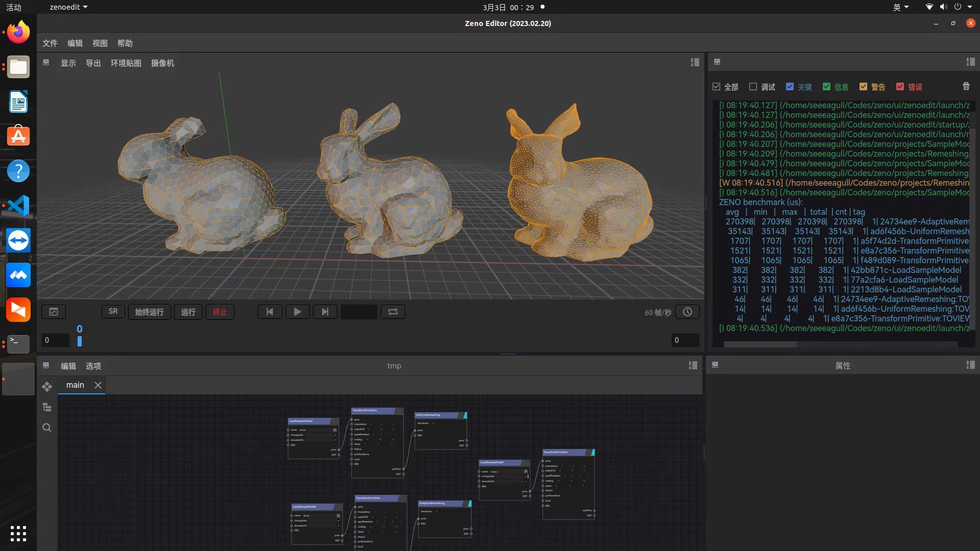
Task: Open the 英 input method dropdown
Action: [901, 7]
